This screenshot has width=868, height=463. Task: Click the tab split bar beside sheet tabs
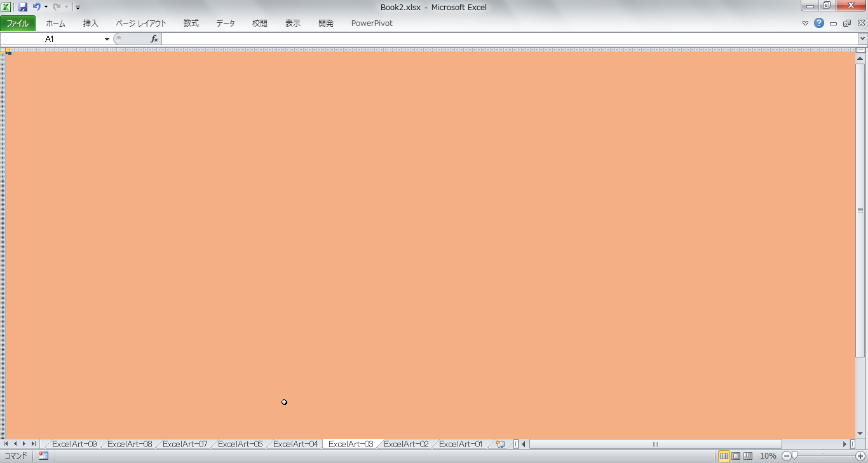click(515, 444)
